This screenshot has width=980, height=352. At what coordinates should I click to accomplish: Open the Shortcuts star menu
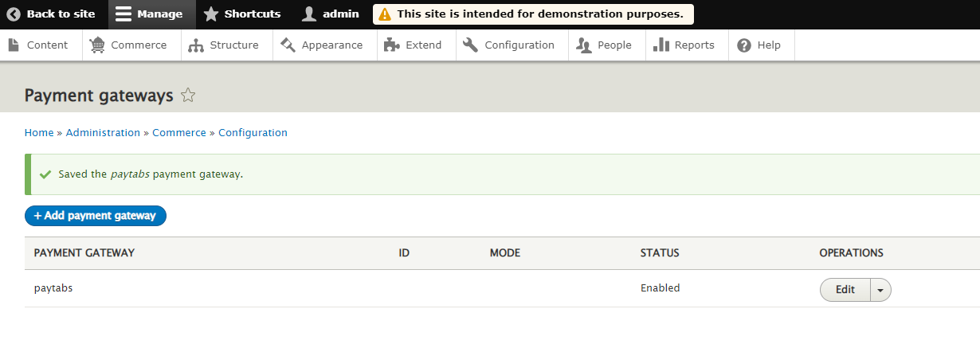coord(242,14)
